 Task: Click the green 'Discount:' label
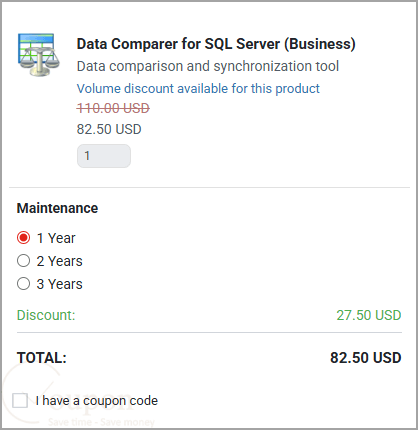click(46, 315)
